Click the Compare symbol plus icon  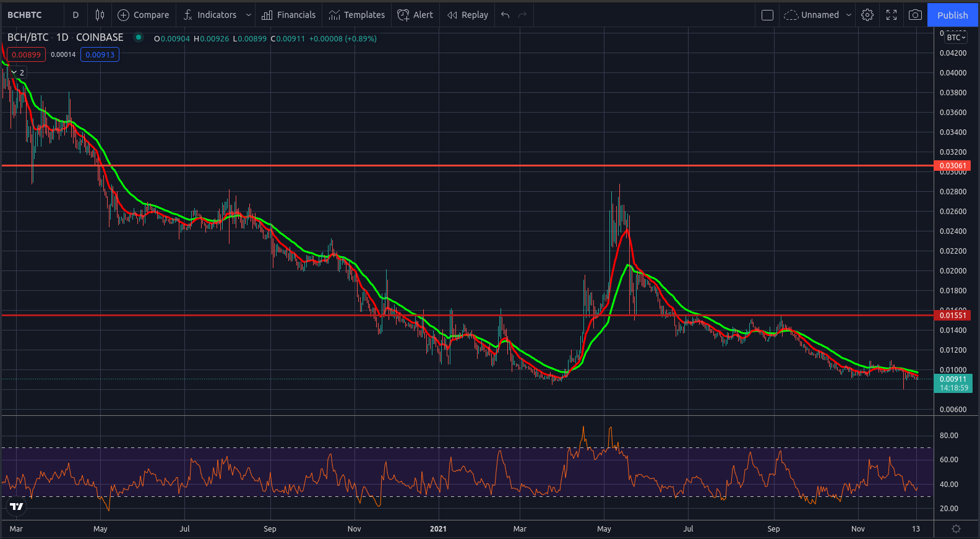(x=123, y=15)
